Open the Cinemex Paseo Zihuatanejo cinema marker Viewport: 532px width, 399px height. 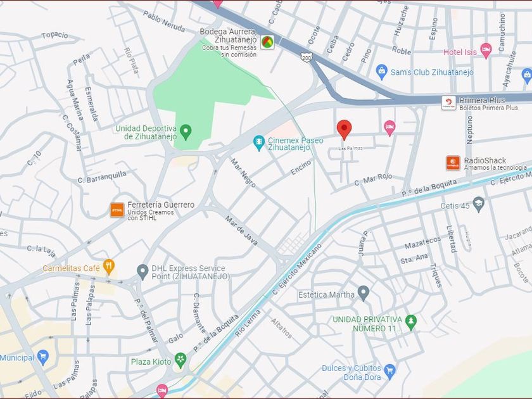[x=259, y=143]
